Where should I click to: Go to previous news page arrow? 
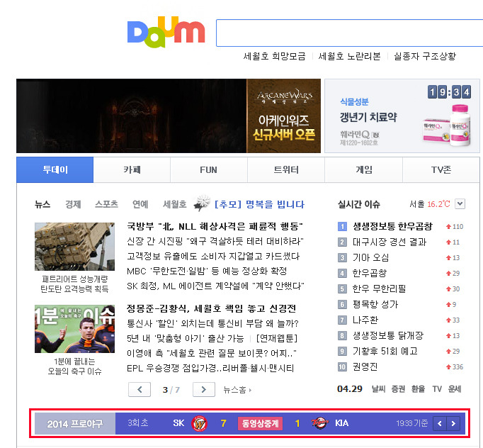[140, 389]
